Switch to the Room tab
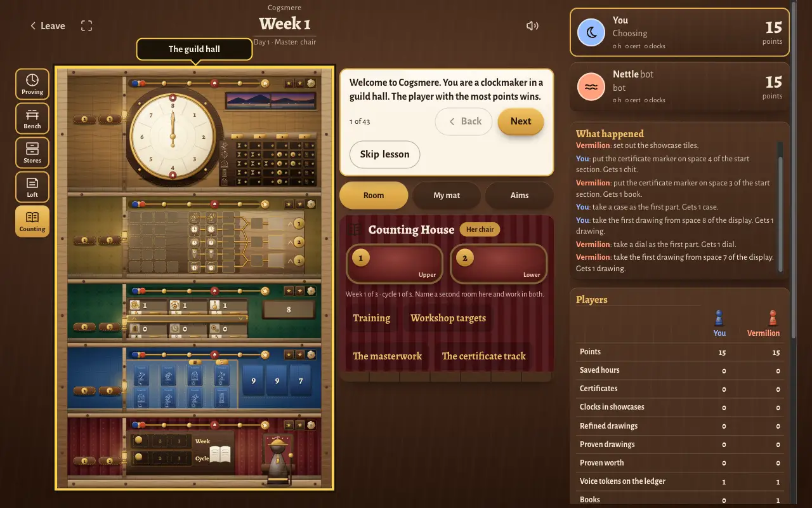Viewport: 812px width, 508px height. coord(374,196)
